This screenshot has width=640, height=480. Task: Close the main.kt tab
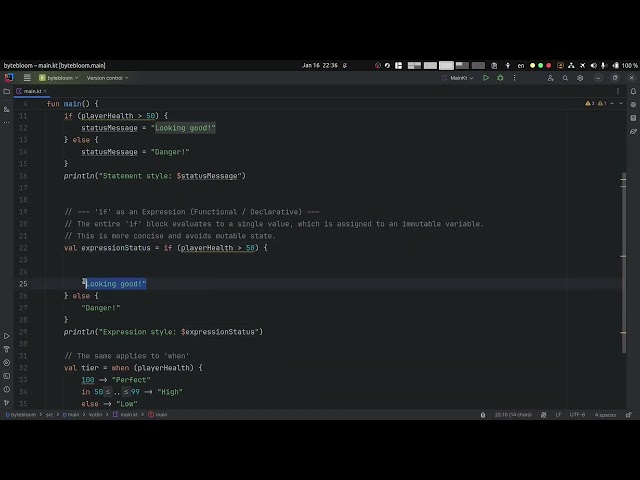tap(45, 91)
